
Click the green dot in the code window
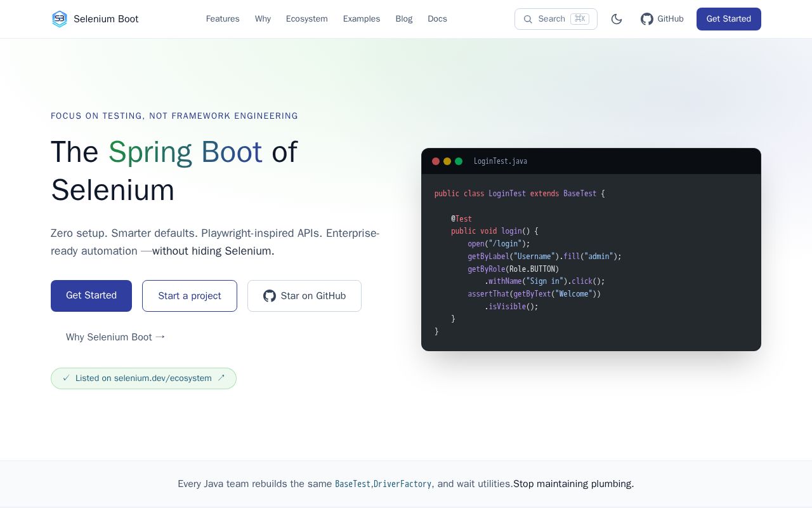pos(459,161)
